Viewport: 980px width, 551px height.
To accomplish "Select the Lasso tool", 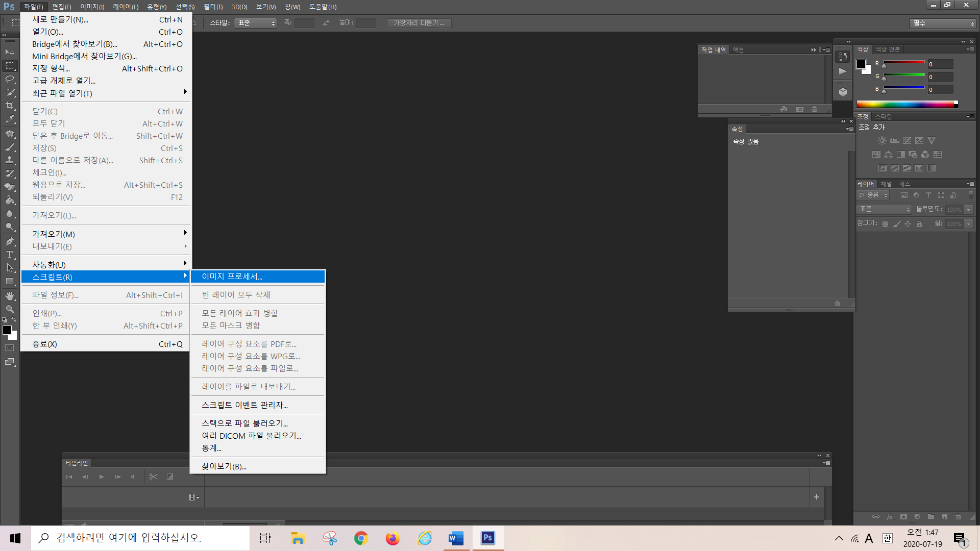I will tap(10, 79).
